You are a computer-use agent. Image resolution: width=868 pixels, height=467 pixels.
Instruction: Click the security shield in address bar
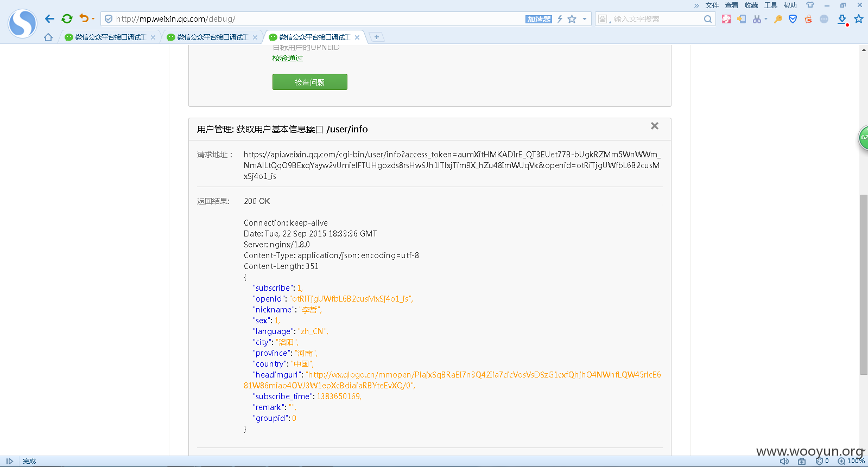[x=109, y=19]
